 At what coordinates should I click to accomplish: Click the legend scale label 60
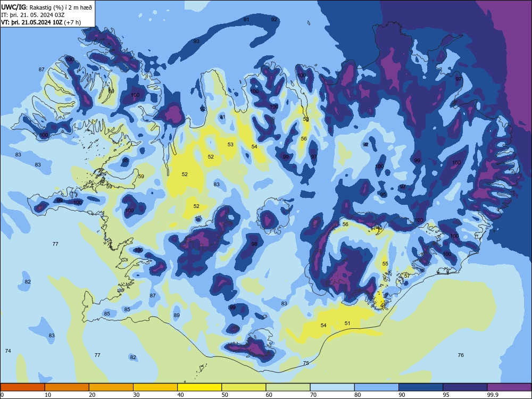click(x=269, y=395)
